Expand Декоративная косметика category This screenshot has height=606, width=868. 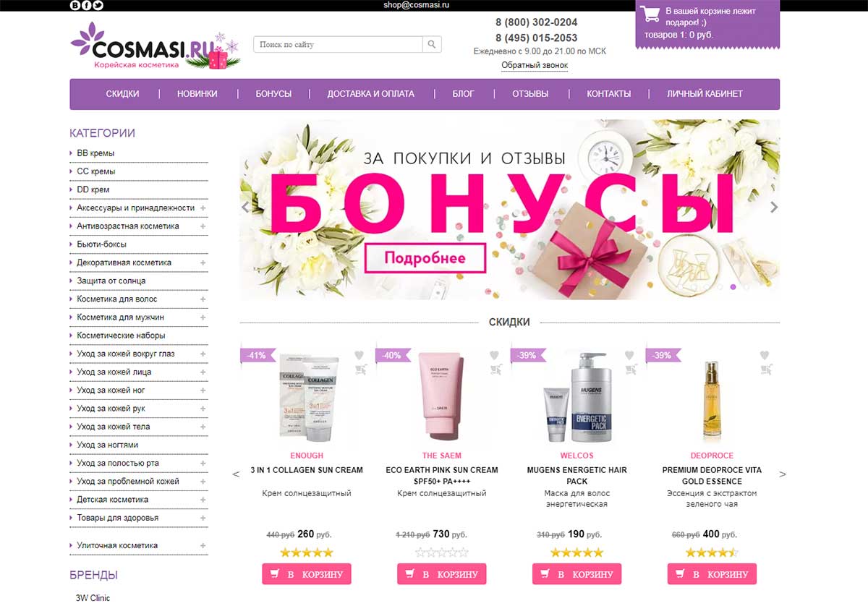point(203,263)
